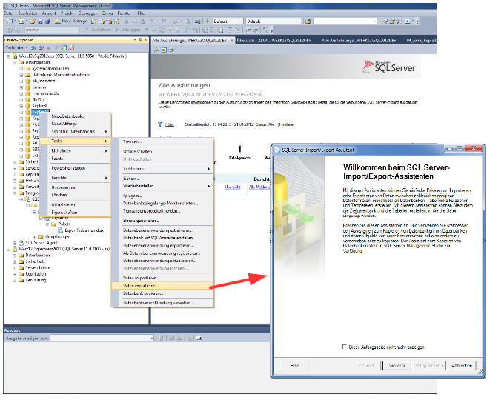The image size is (504, 420).
Task: Switch to the 04_Joins_Kepler tab
Action: coord(421,40)
